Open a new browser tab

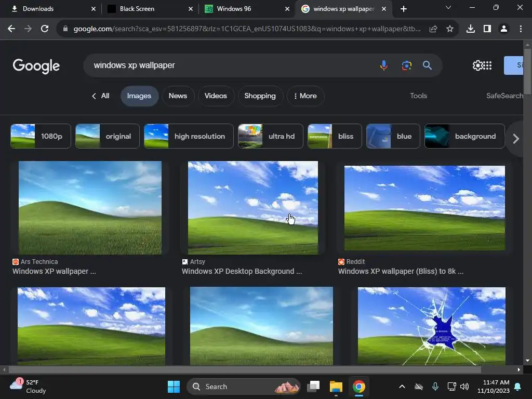pyautogui.click(x=403, y=9)
